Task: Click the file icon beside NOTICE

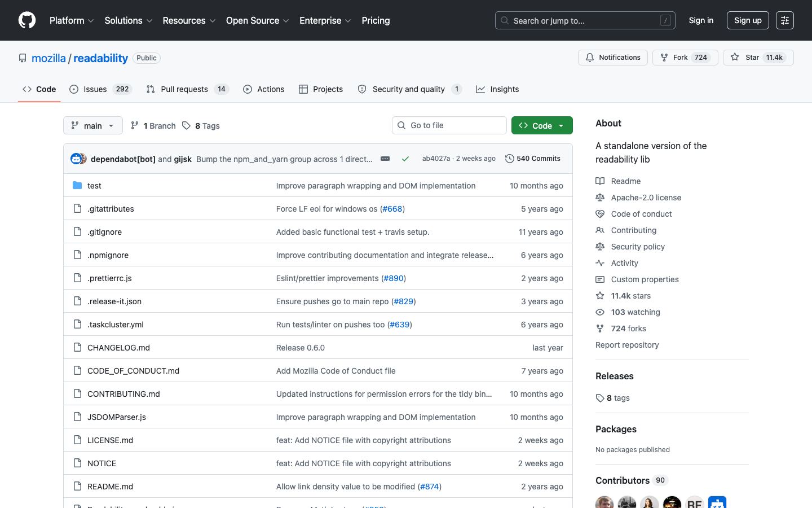Action: (77, 463)
